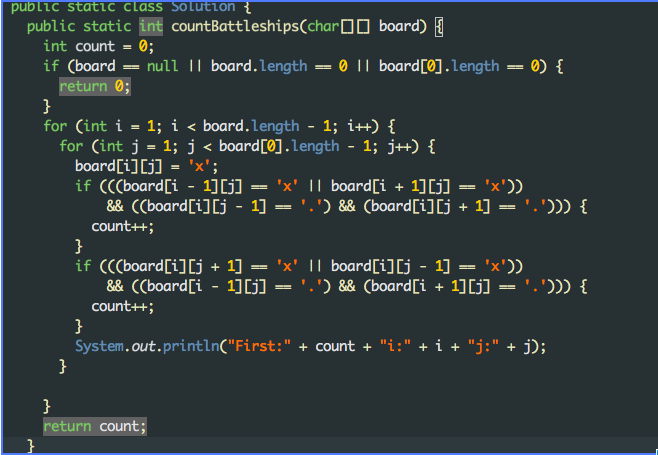Click the highlighted 'return count;' statement
This screenshot has height=455, width=658.
pos(95,426)
